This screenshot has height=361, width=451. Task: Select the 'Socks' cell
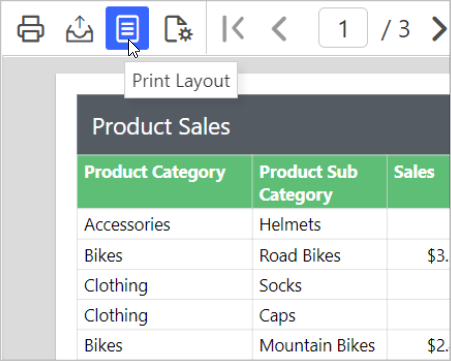click(x=320, y=285)
